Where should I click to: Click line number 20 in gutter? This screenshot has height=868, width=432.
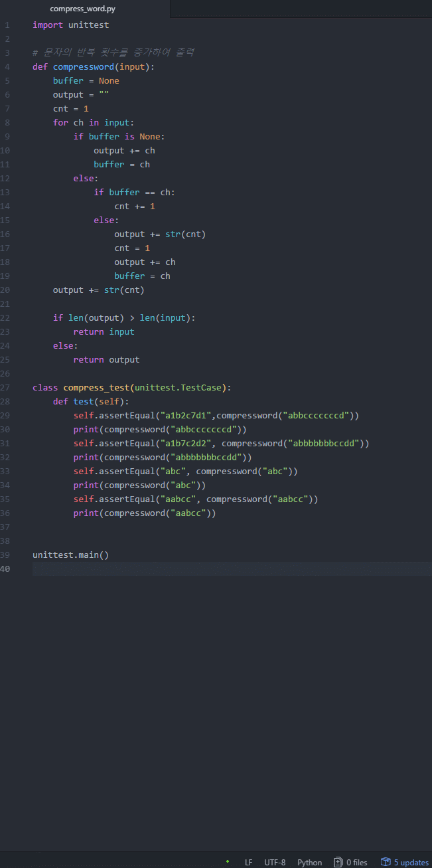(5, 290)
